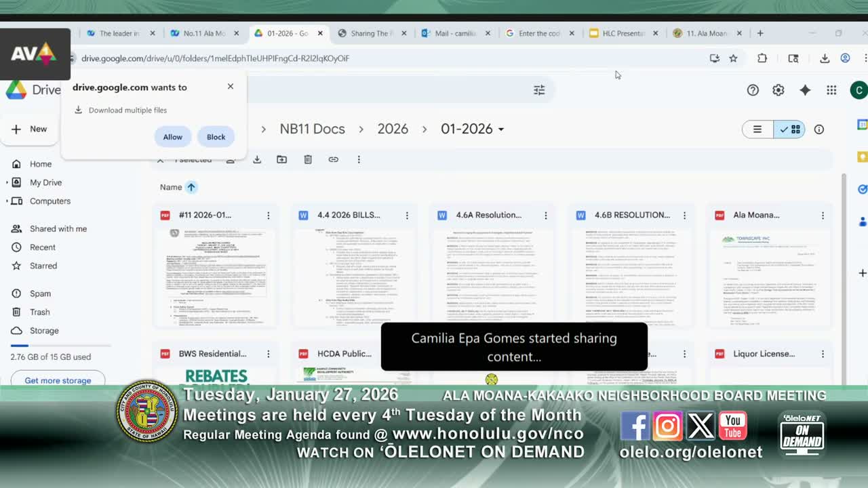Image resolution: width=868 pixels, height=488 pixels.
Task: Open Google Keep side panel
Action: tap(863, 157)
